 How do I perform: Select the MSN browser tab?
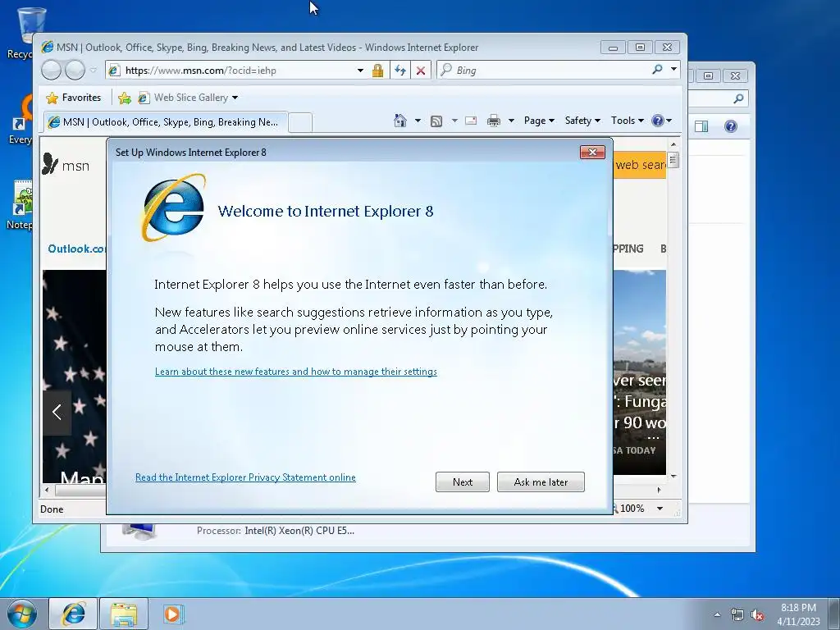pyautogui.click(x=166, y=122)
